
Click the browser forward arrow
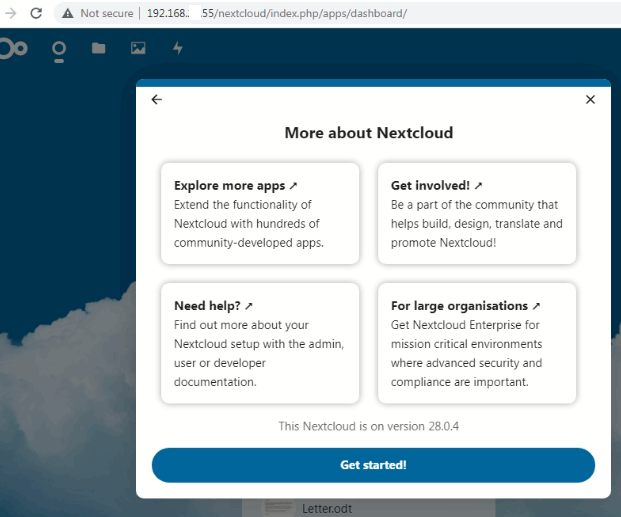click(x=11, y=13)
